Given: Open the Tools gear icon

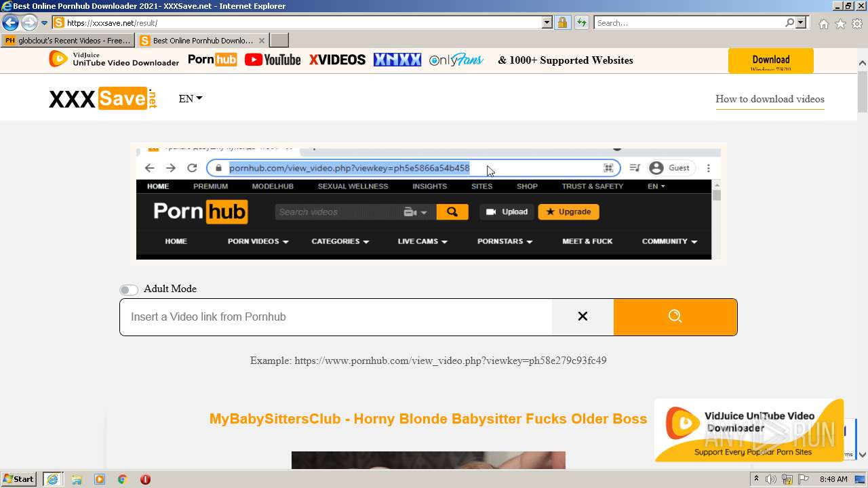Looking at the screenshot, I should click(857, 24).
